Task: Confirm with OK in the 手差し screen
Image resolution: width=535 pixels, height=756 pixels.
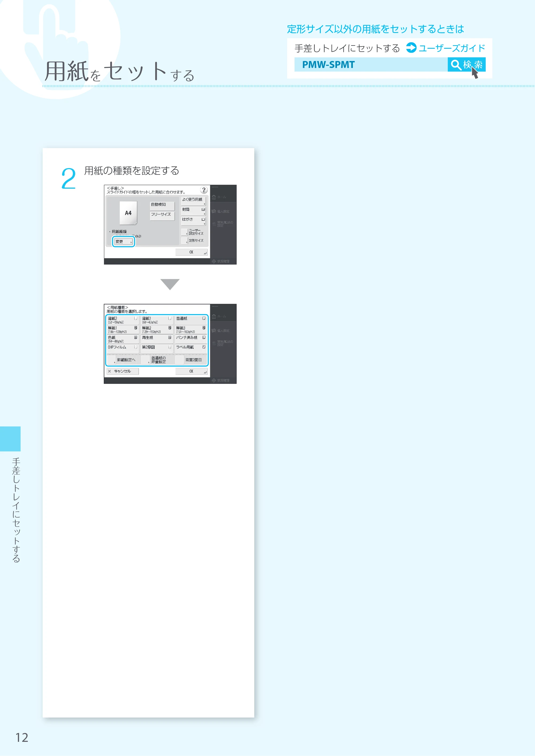Action: tap(192, 252)
